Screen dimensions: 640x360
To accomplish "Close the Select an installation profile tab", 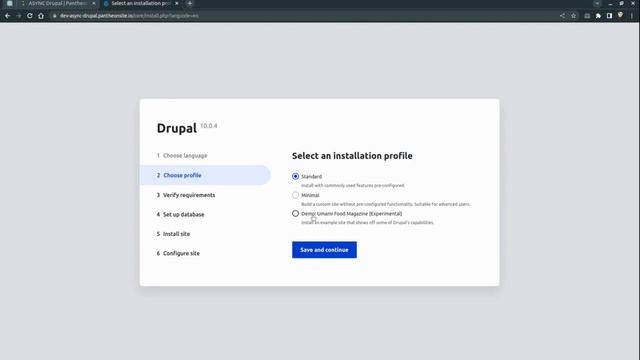I will [177, 3].
